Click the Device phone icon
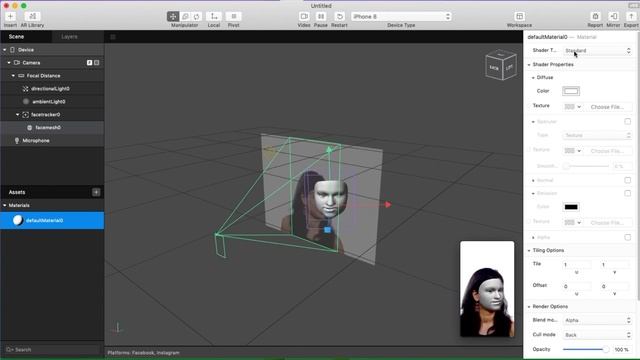This screenshot has width=640, height=360. 12,50
